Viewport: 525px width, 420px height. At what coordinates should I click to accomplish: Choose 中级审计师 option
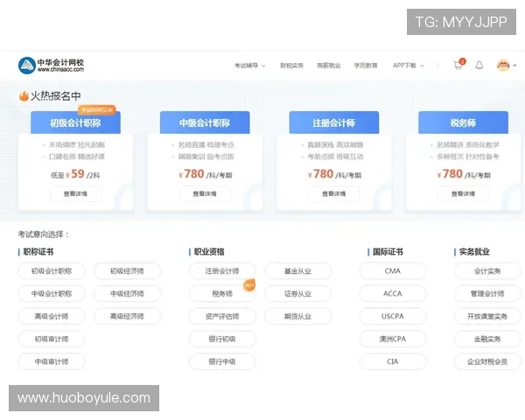[x=52, y=361]
